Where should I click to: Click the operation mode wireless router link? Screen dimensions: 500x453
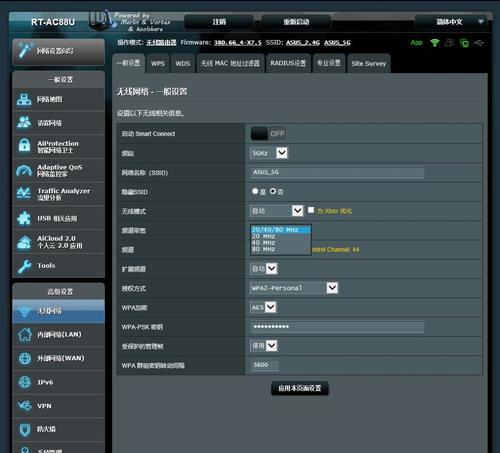(161, 43)
